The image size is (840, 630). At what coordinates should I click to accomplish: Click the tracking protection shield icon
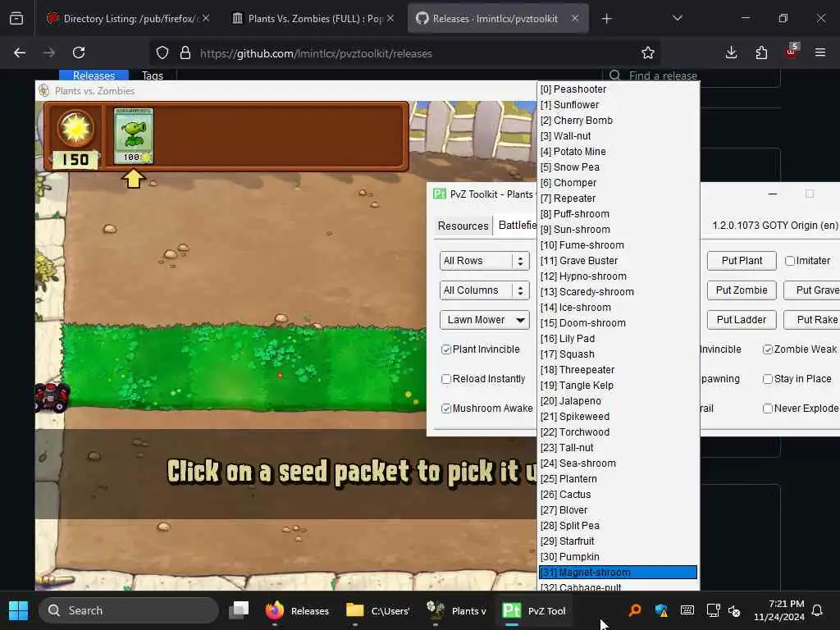coord(162,52)
